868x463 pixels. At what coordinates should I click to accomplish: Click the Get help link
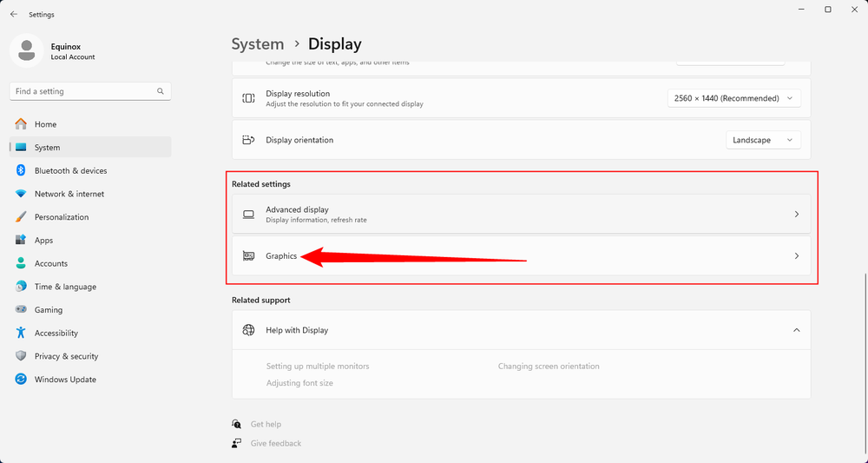click(x=266, y=424)
